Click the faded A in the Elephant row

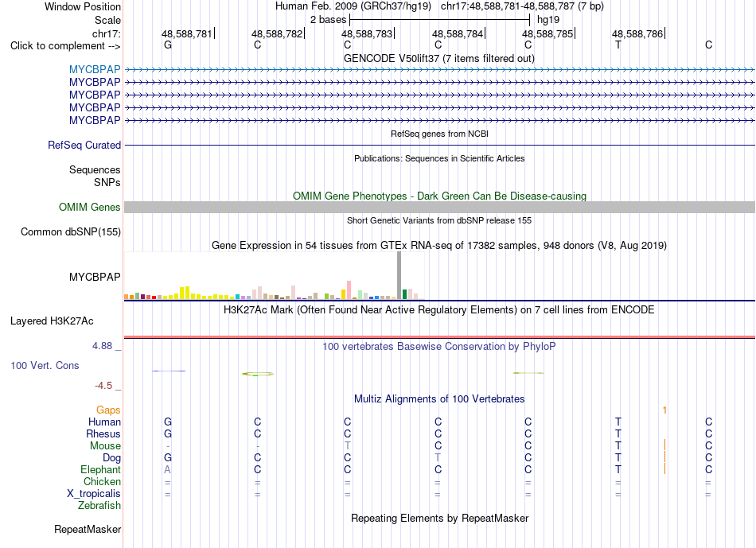[x=167, y=470]
